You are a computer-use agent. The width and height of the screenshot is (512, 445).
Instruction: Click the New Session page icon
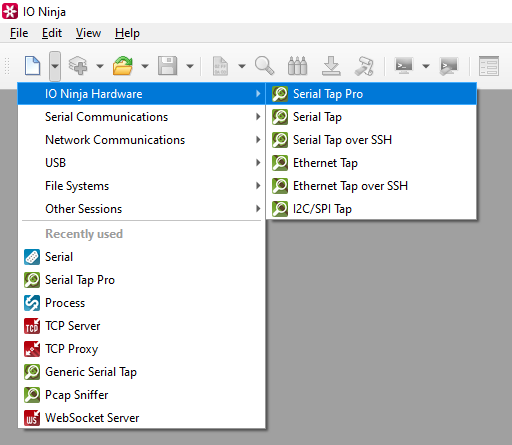tap(33, 66)
